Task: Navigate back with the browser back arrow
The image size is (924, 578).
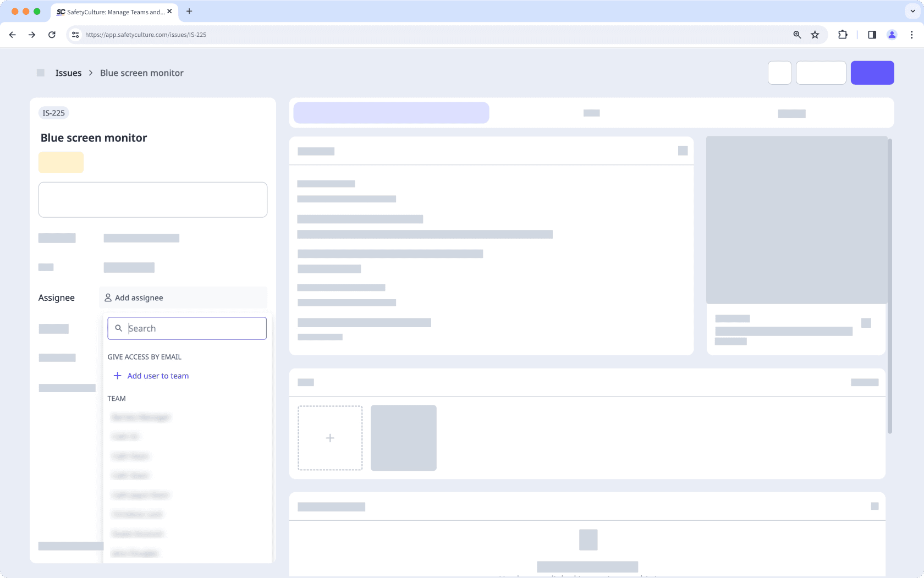Action: pos(12,34)
